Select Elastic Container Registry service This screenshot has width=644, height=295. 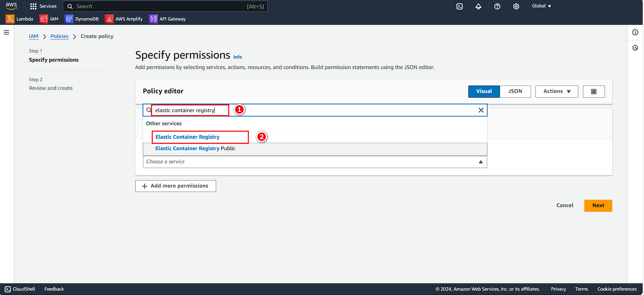(315, 137)
